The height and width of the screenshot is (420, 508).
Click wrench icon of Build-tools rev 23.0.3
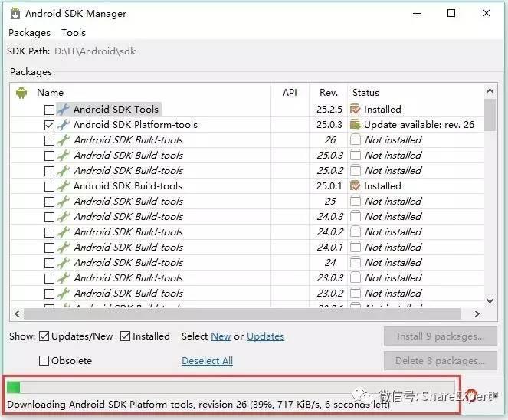(x=64, y=278)
